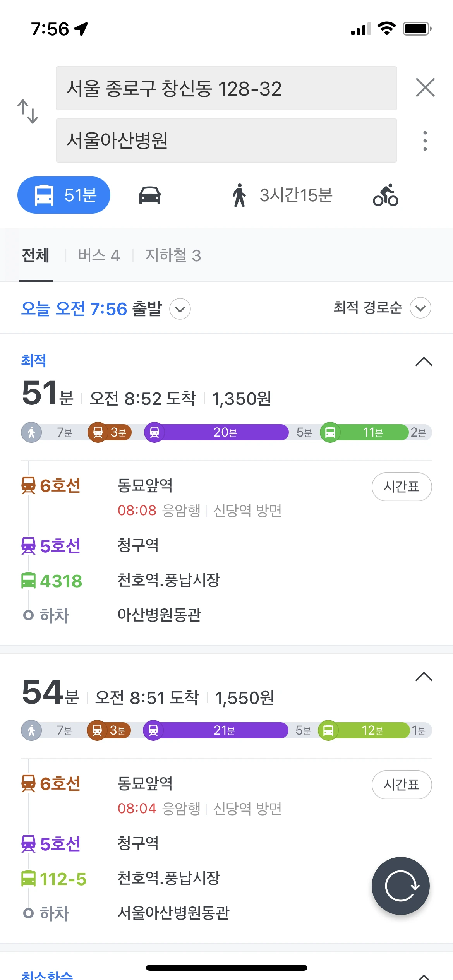Viewport: 453px width, 980px height.
Task: Open 시간표 for the 08:04 동묘앞역 train
Action: point(402,785)
